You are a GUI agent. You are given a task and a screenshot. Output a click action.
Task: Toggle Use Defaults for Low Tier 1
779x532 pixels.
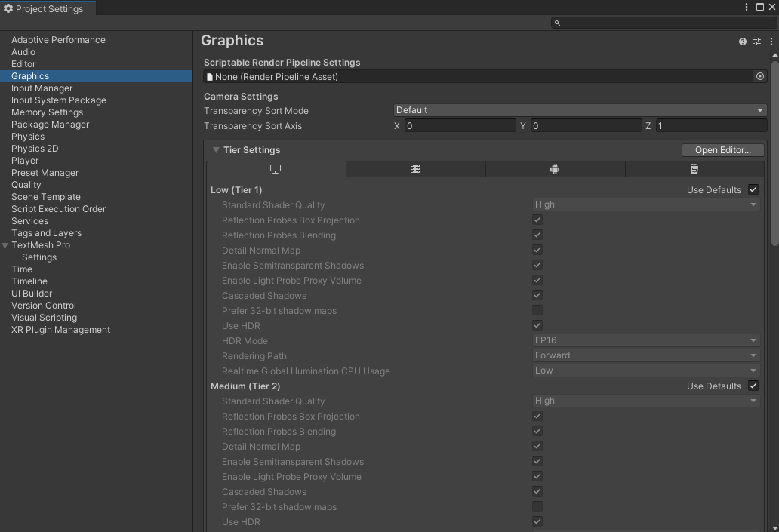[x=753, y=189]
